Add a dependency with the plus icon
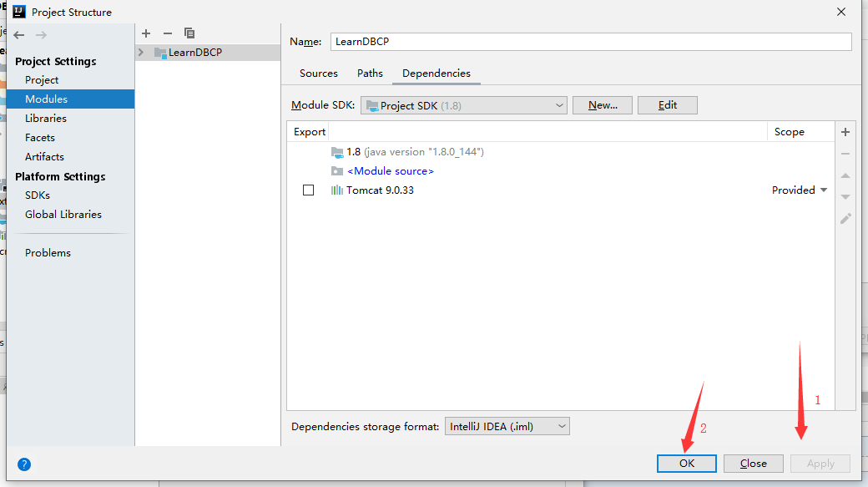868x487 pixels. 845,132
